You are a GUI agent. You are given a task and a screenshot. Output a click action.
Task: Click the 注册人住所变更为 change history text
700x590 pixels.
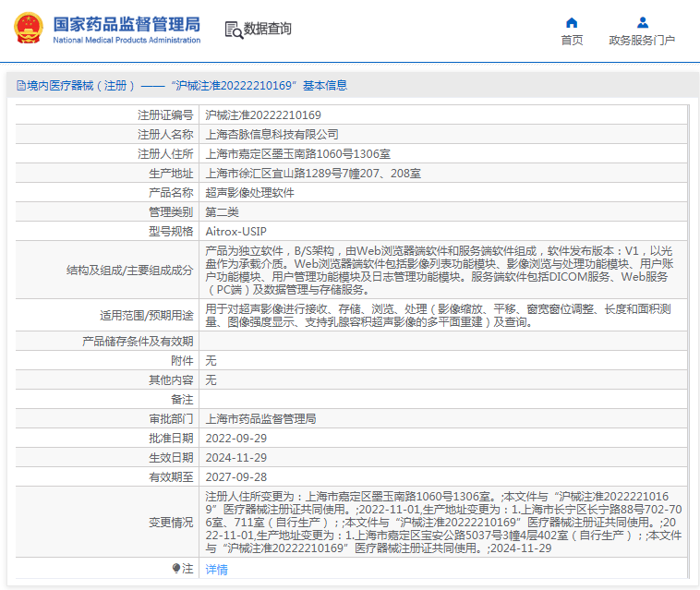444,523
